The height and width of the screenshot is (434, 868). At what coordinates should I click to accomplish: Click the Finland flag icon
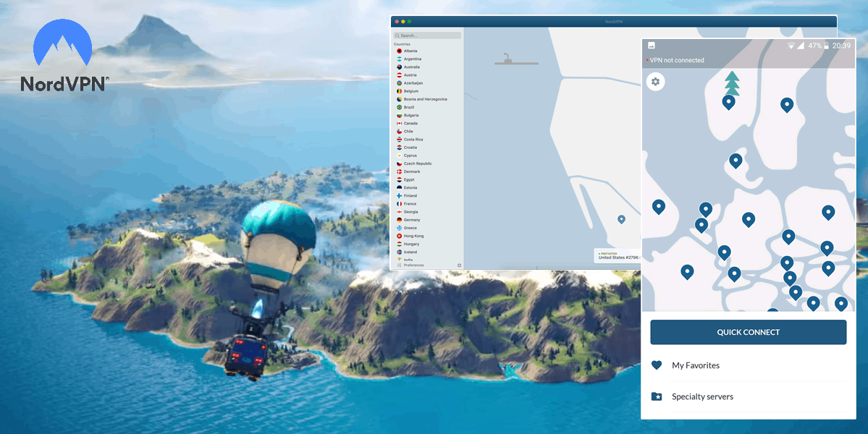click(399, 196)
